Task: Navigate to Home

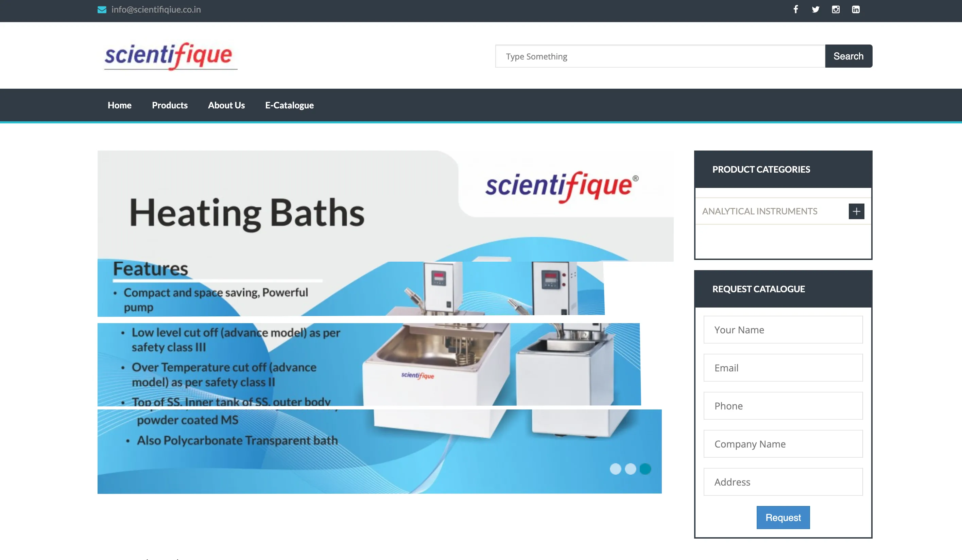Action: pos(119,105)
